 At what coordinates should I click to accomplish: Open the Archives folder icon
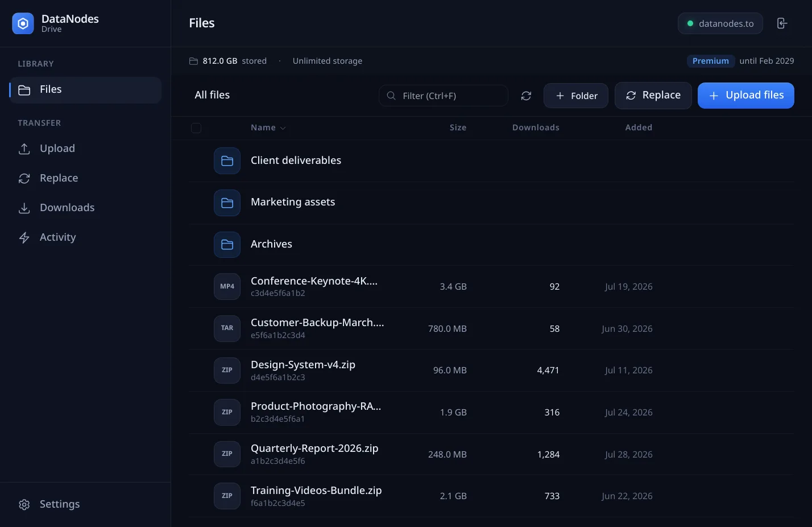[227, 245]
